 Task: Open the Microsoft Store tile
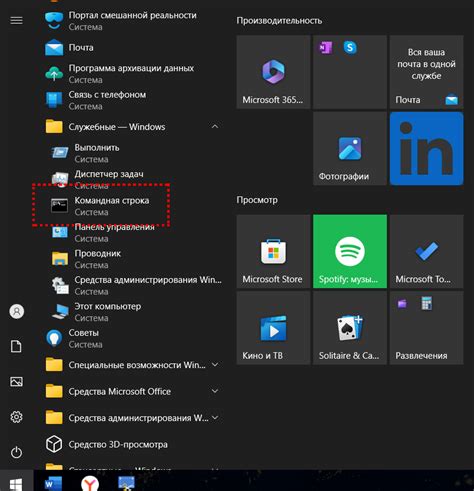(273, 251)
